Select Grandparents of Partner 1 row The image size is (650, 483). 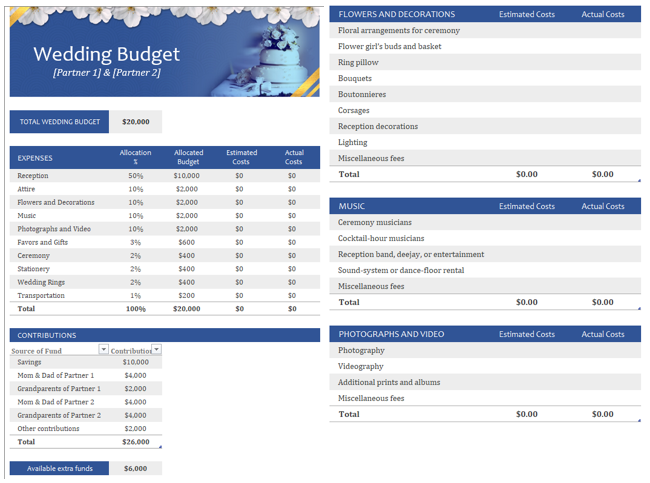86,388
